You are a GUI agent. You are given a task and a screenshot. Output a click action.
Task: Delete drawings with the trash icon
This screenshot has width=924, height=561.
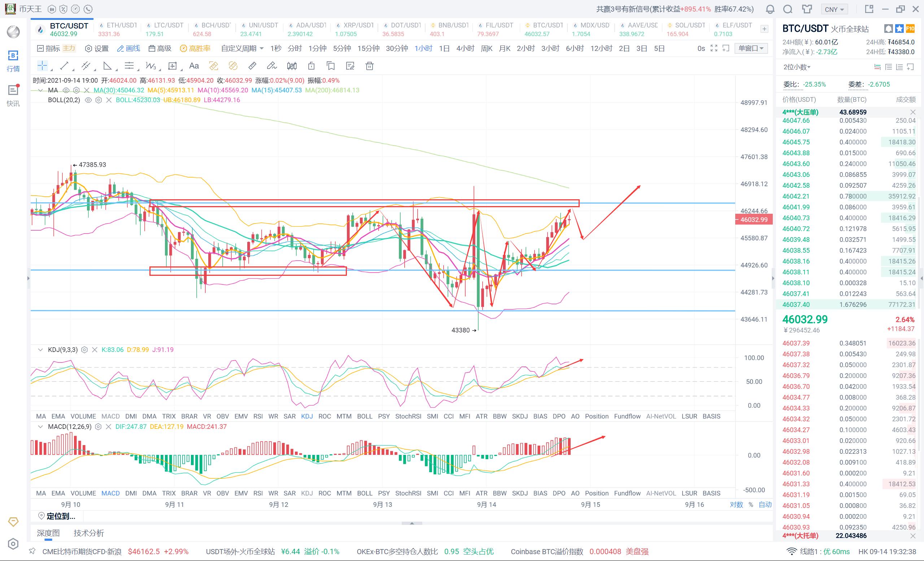click(369, 66)
